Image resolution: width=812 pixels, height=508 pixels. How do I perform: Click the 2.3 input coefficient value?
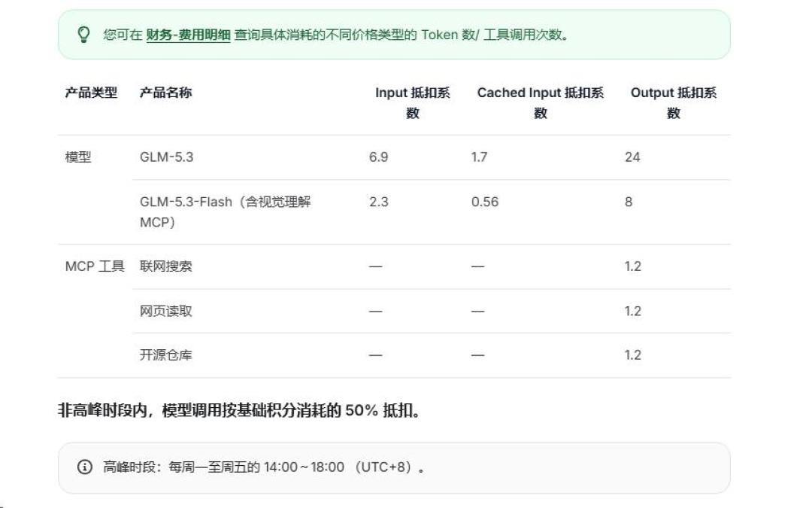[378, 202]
